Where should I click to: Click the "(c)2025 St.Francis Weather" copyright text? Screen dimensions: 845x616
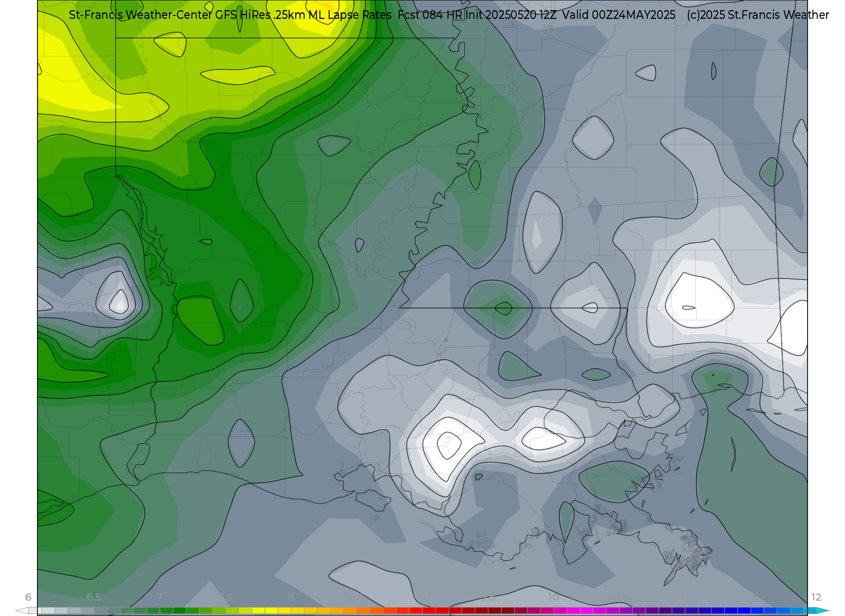[758, 15]
